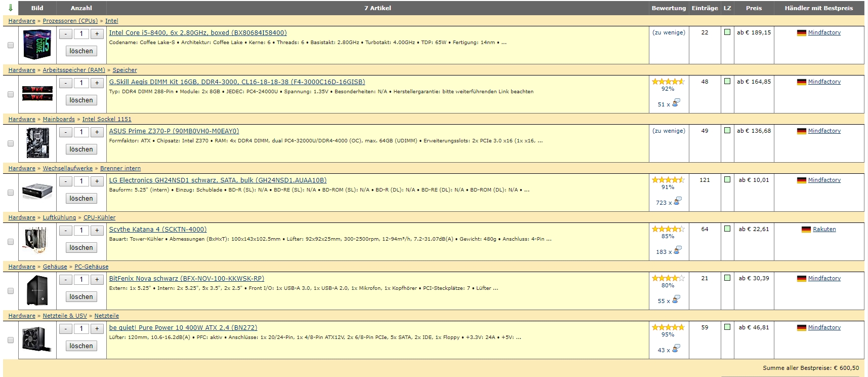Click reviews icon for Scythe Katana (183 x)
The width and height of the screenshot is (868, 377).
678,250
